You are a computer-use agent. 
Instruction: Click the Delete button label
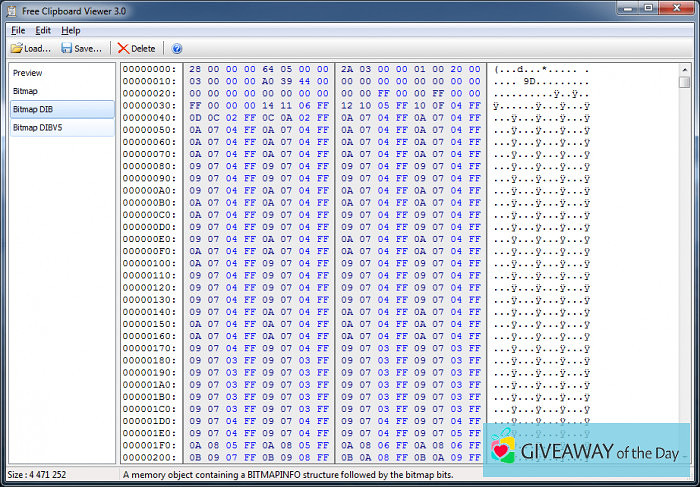[143, 49]
